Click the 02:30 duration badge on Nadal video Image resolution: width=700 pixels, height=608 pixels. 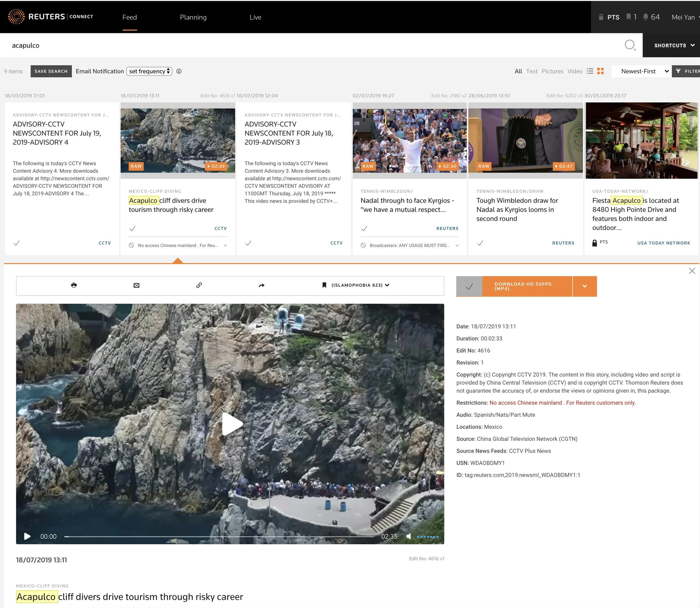pyautogui.click(x=447, y=166)
